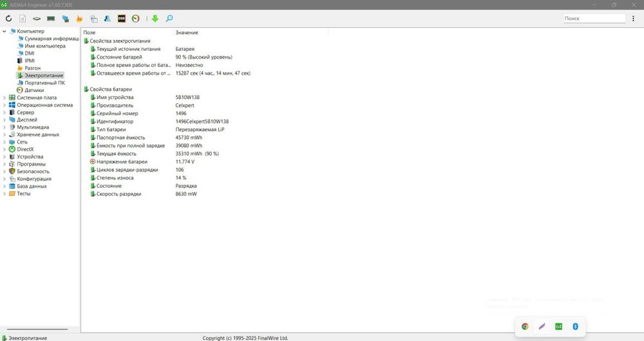Select the Скорость разрядки row
This screenshot has width=644, height=341.
pos(144,194)
